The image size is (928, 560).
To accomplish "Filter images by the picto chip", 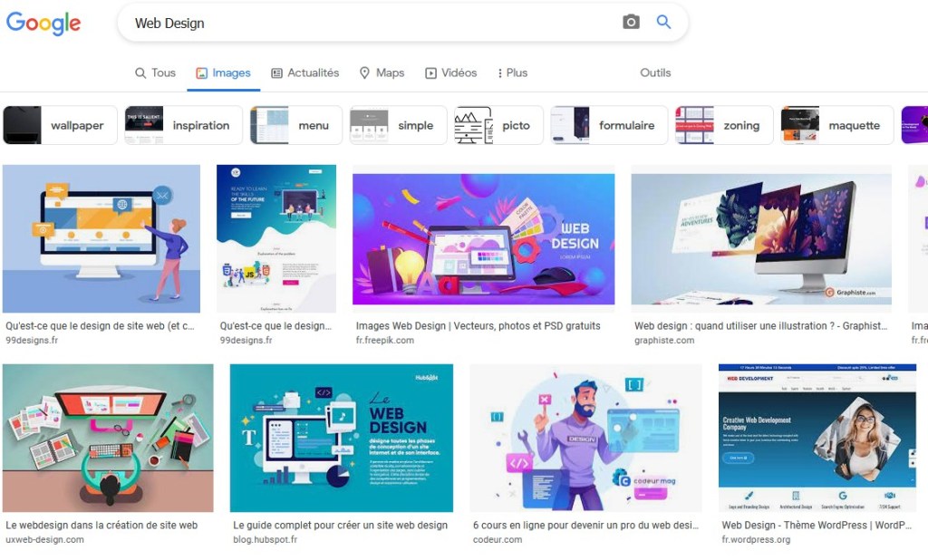I will (498, 125).
